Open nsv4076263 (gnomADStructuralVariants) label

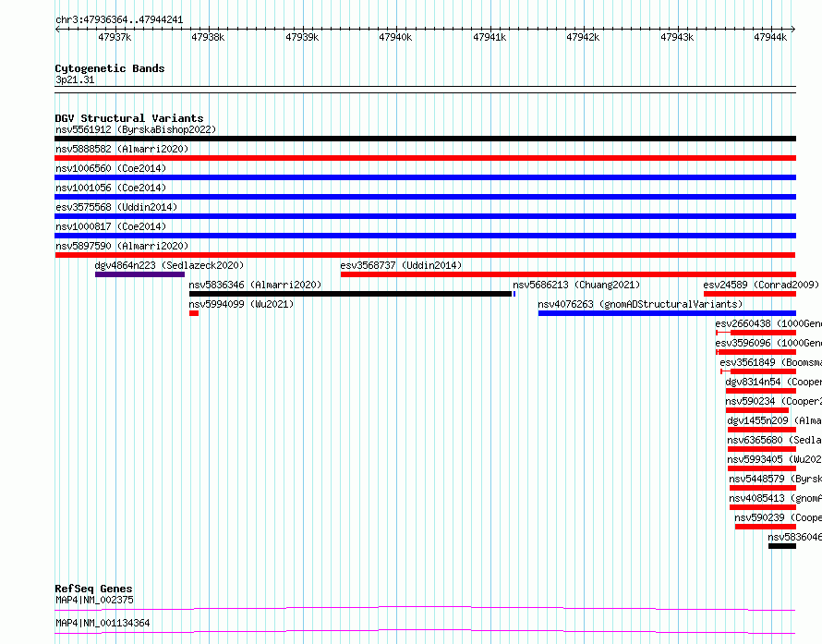tap(640, 304)
